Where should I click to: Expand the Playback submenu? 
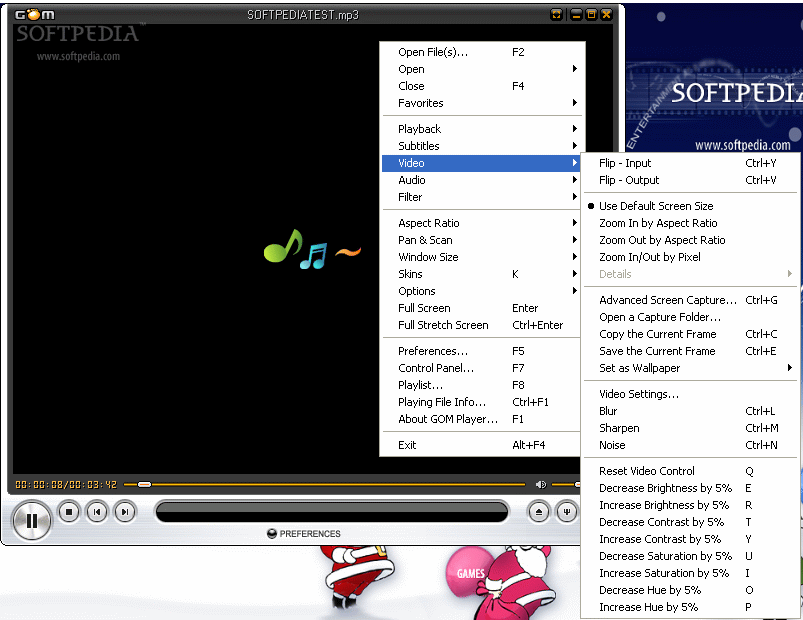click(x=481, y=129)
